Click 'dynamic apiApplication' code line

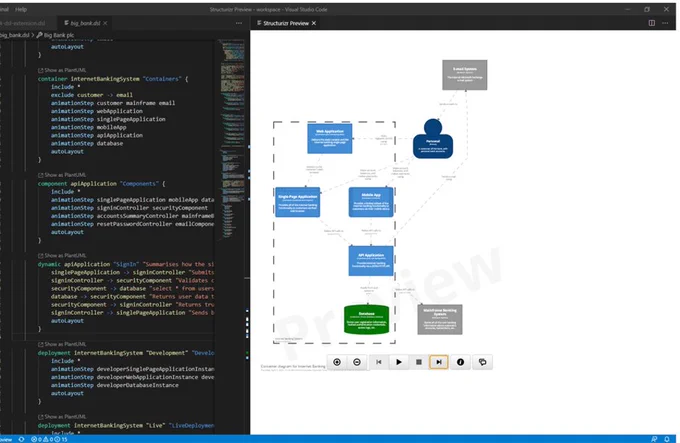pos(126,264)
